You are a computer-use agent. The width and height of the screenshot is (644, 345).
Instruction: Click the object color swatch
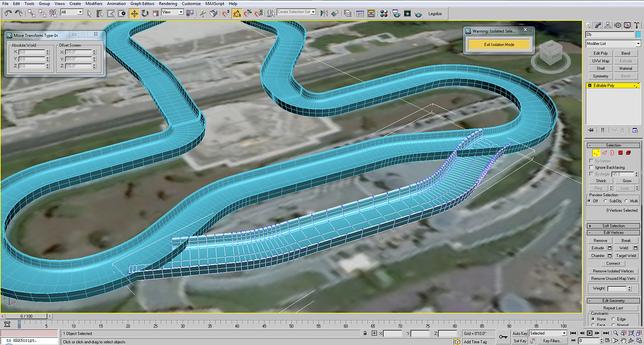click(x=638, y=35)
